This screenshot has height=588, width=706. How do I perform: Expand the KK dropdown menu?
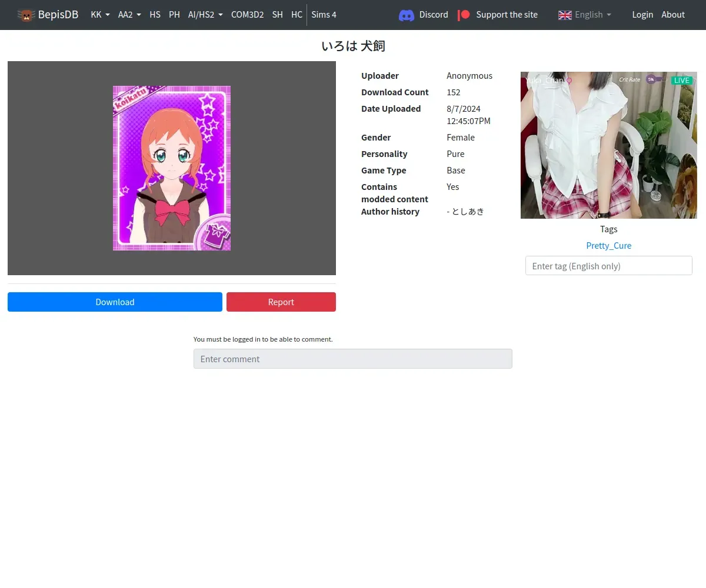pos(101,15)
